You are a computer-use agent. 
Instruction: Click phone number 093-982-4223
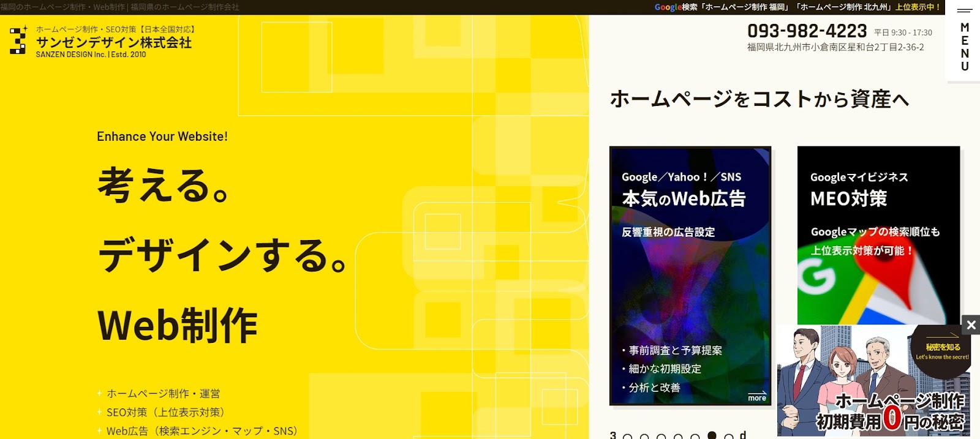point(807,31)
